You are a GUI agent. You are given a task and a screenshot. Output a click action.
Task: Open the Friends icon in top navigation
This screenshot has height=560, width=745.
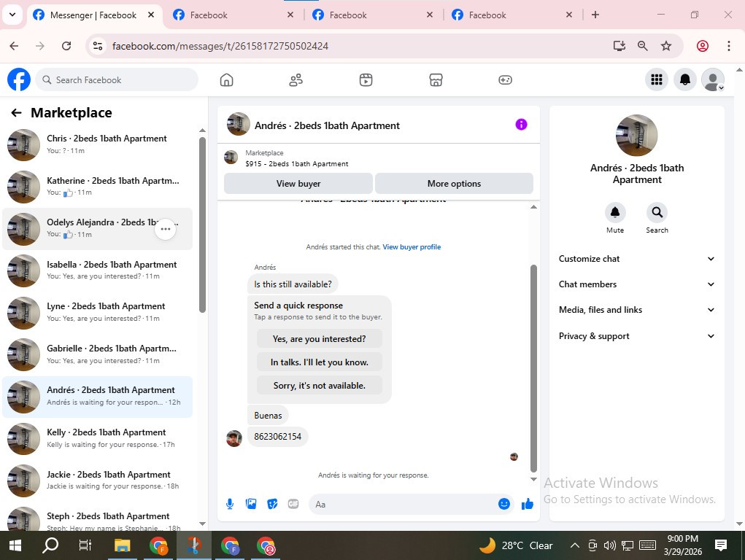(296, 79)
